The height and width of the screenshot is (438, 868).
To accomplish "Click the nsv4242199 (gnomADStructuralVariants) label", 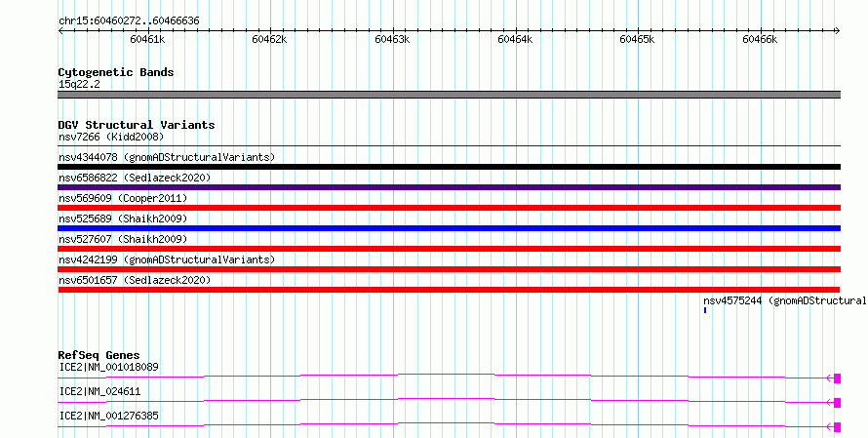I will tap(167, 259).
